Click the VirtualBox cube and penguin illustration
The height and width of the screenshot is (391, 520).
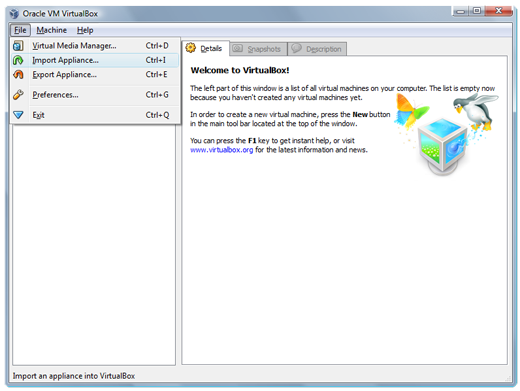click(x=446, y=134)
